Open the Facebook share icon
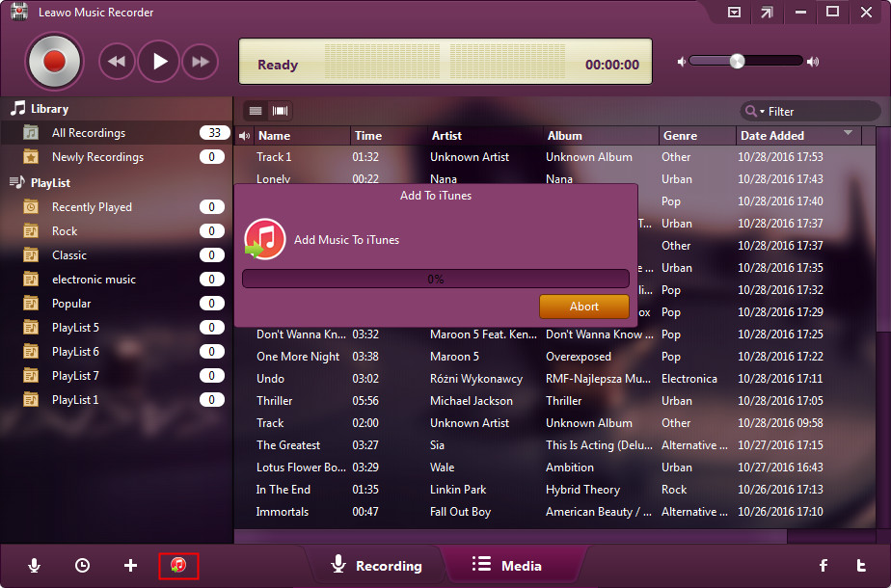Screen dimensions: 891x588 (x=823, y=566)
